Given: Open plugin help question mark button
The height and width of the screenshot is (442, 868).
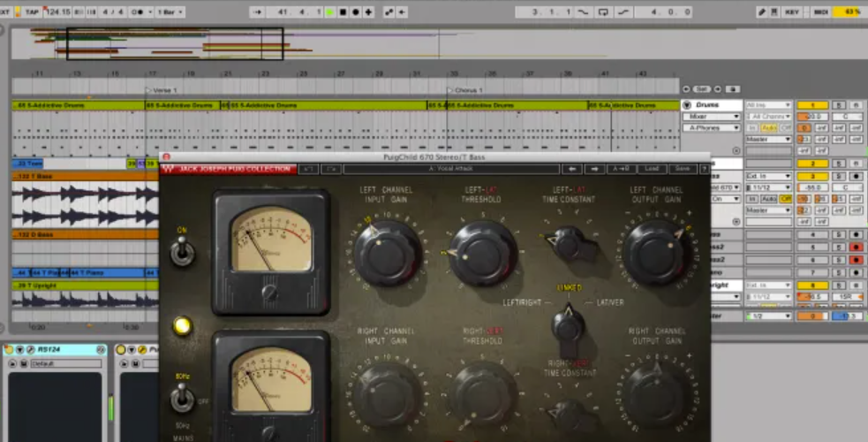Looking at the screenshot, I should 704,169.
